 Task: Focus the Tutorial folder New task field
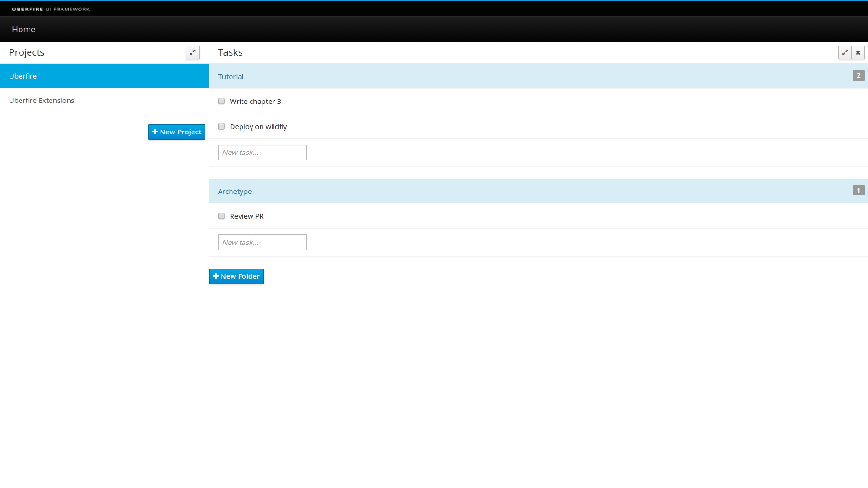(262, 152)
